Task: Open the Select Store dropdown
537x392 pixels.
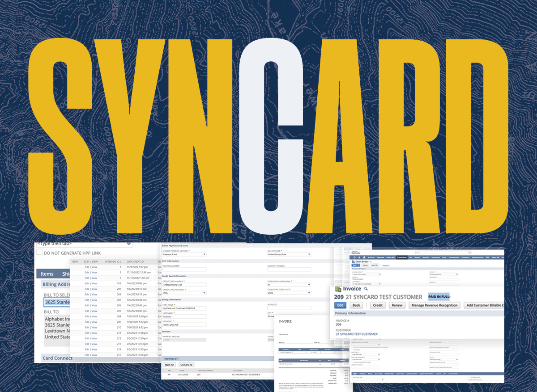Action: point(289,254)
